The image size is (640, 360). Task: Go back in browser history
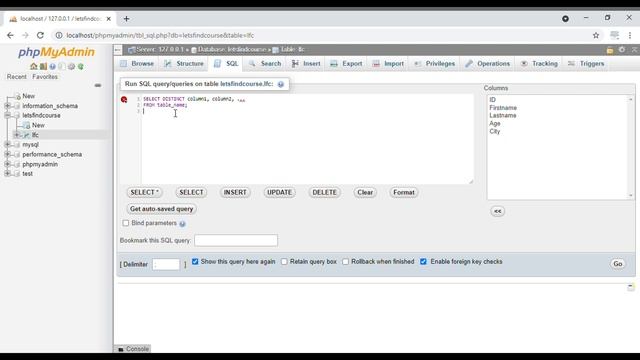pyautogui.click(x=10, y=36)
